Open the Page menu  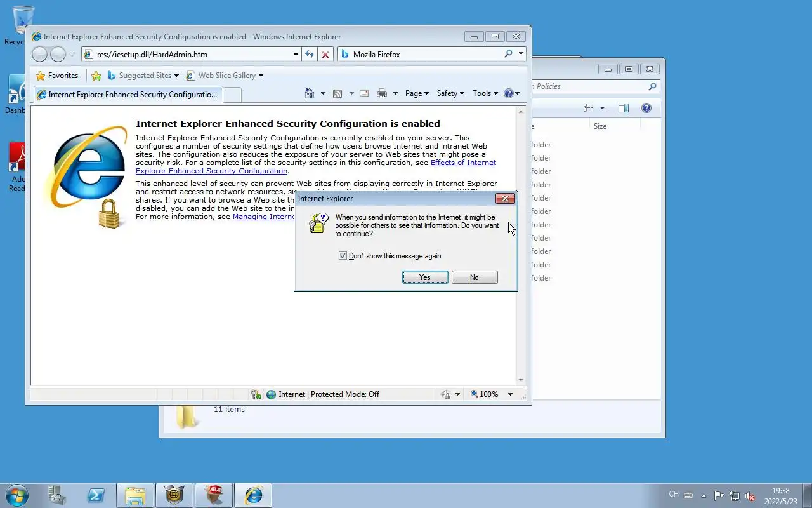pyautogui.click(x=417, y=93)
